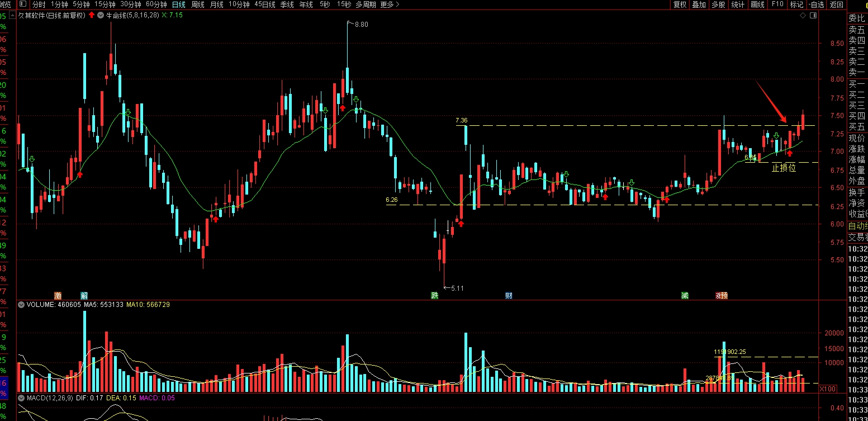Open 多周期 multi-period view
Viewport: 868px width, 421px height.
click(366, 4)
